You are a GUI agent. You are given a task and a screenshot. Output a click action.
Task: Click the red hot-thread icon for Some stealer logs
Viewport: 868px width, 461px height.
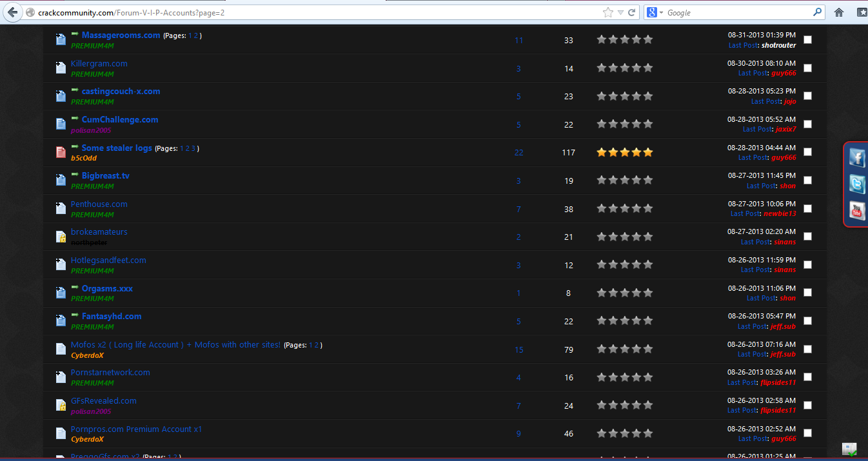61,152
